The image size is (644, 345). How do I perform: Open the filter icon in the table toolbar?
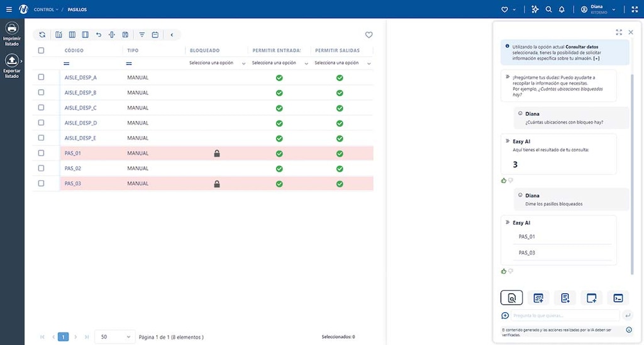142,35
